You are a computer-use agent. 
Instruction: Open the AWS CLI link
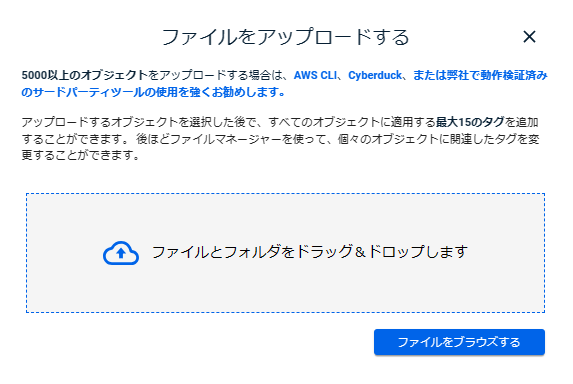(x=316, y=75)
